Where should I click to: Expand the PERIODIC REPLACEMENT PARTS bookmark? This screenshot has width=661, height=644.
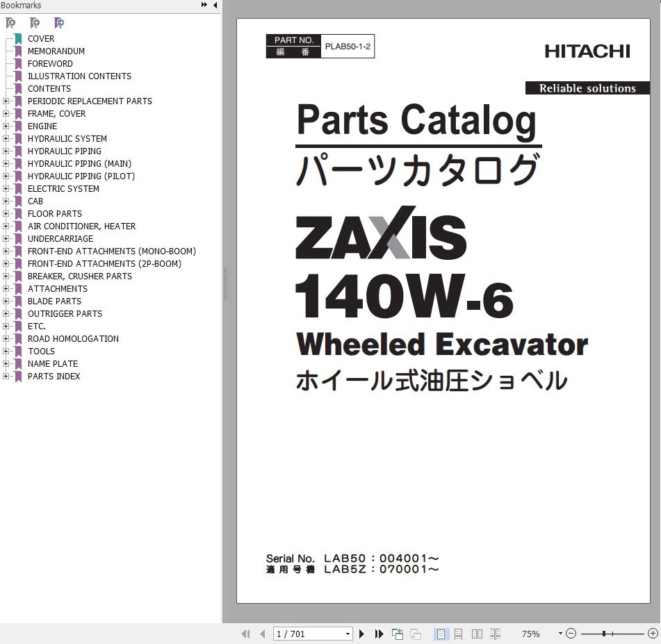(x=6, y=101)
